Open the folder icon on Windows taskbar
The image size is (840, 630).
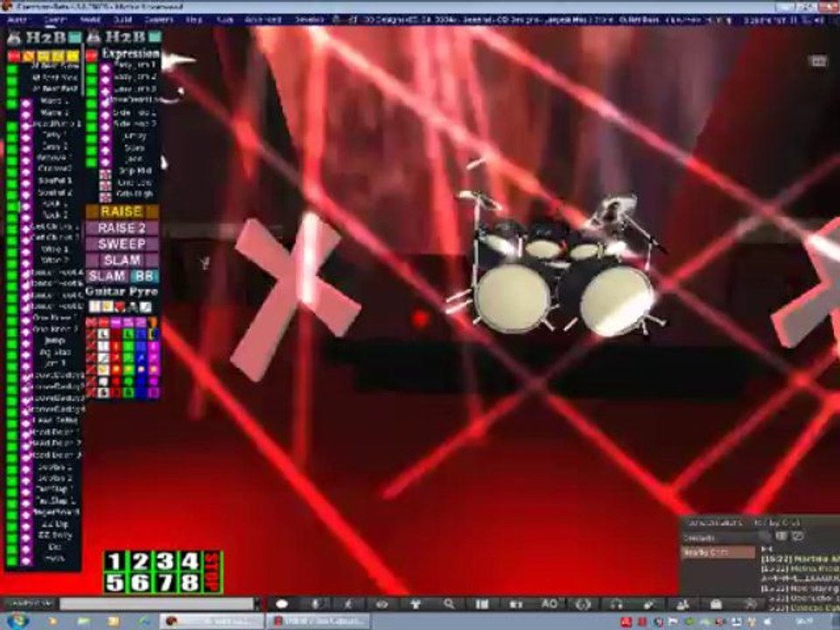click(113, 621)
